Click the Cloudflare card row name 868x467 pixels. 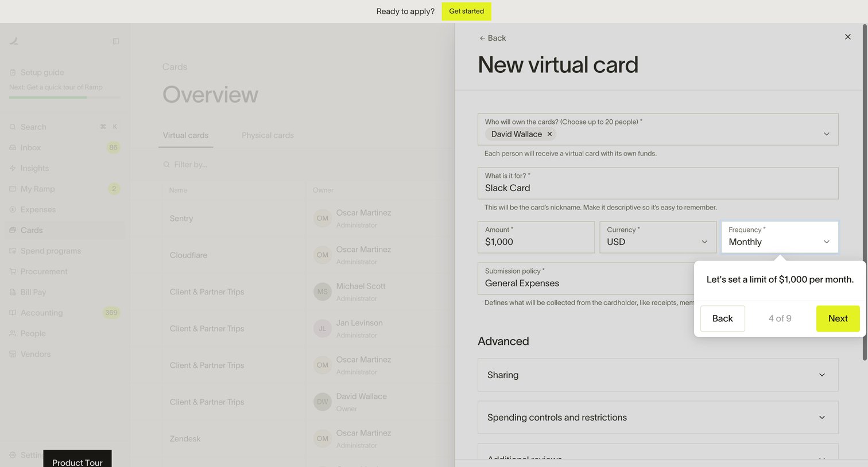pyautogui.click(x=188, y=255)
